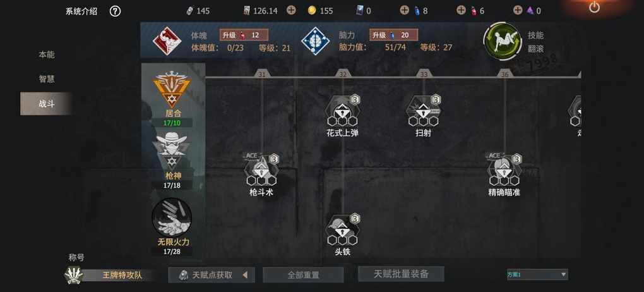Screen dimensions: 644x292
Task: Upgrade 体魄 with the 升级 button
Action: point(244,35)
